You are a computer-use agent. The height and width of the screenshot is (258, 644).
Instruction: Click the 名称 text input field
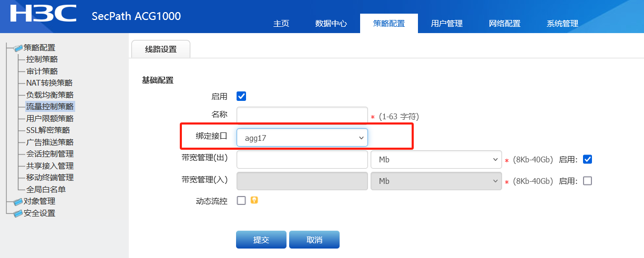pyautogui.click(x=302, y=116)
